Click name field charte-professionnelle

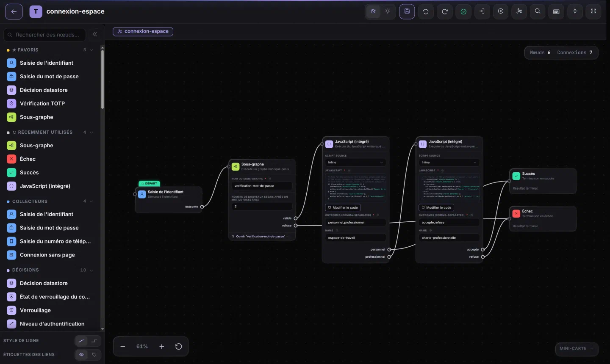point(449,238)
